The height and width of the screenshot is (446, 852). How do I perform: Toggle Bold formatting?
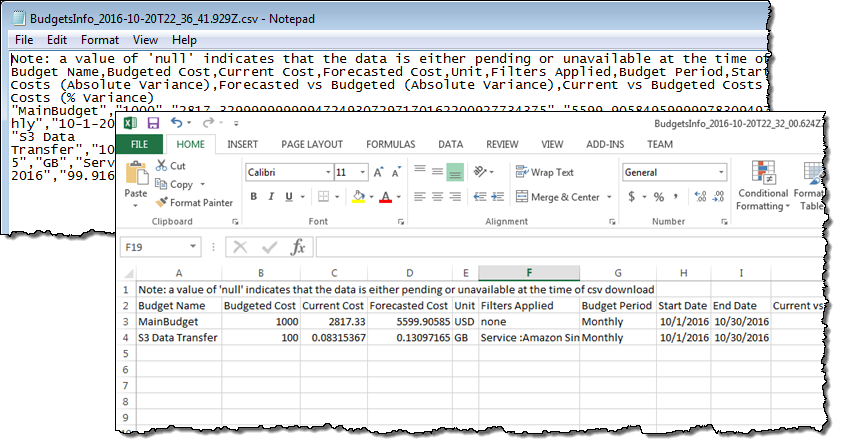pyautogui.click(x=254, y=196)
